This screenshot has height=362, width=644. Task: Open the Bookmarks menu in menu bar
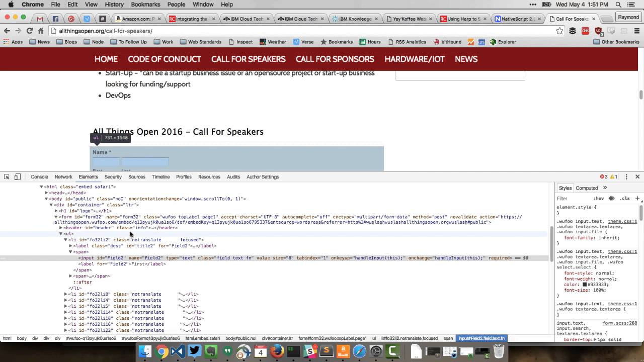pyautogui.click(x=145, y=5)
